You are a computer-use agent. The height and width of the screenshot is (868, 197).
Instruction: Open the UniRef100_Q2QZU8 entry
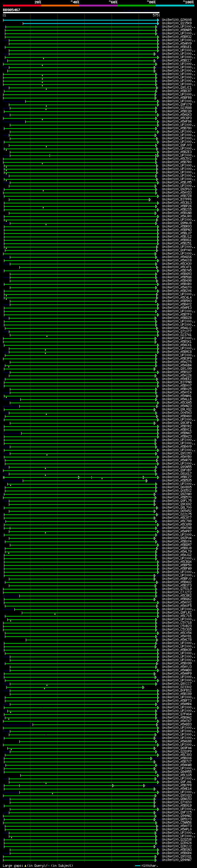click(x=177, y=839)
